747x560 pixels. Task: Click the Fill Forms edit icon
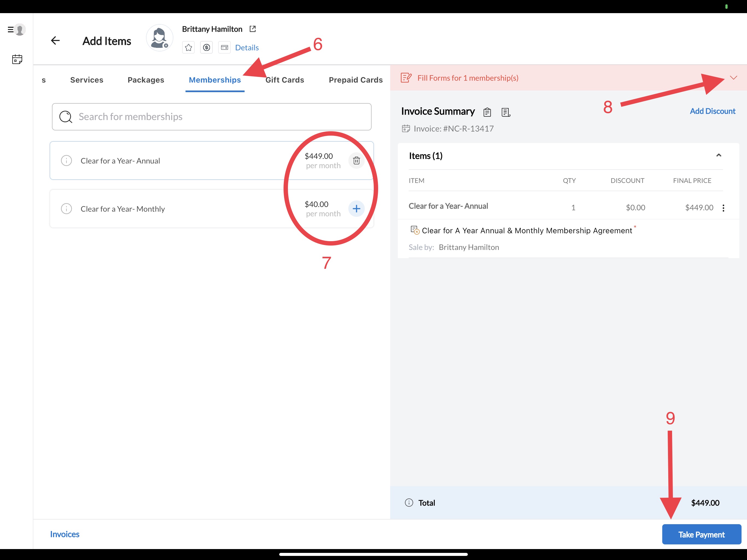click(406, 78)
